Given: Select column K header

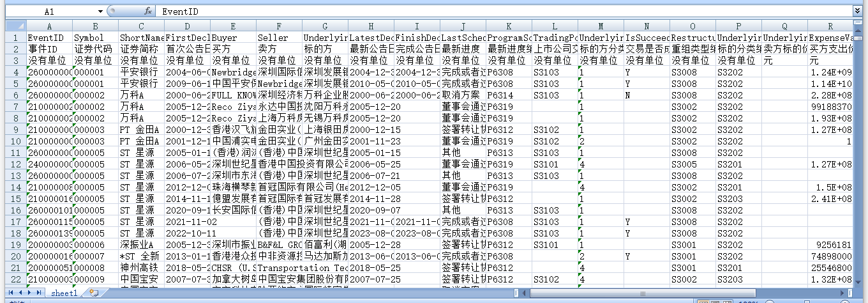Looking at the screenshot, I should coord(509,26).
